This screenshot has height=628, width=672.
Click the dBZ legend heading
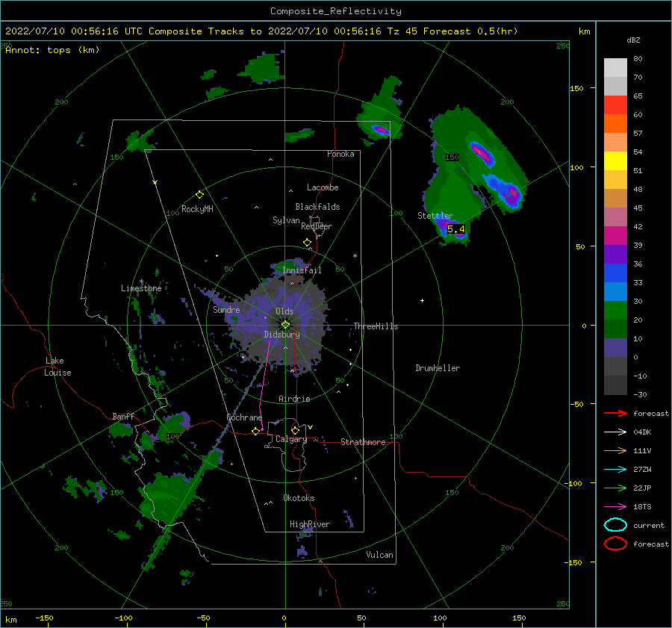tap(633, 40)
